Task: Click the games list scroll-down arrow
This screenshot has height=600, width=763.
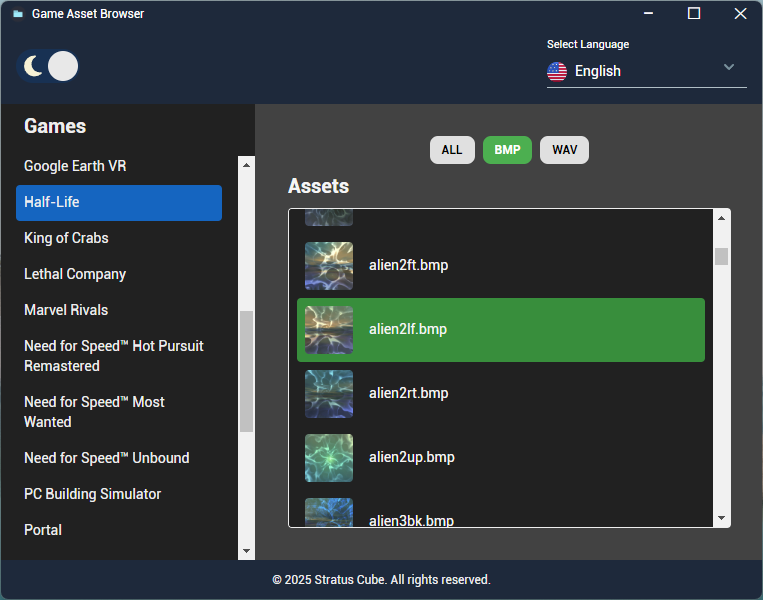Action: 246,551
